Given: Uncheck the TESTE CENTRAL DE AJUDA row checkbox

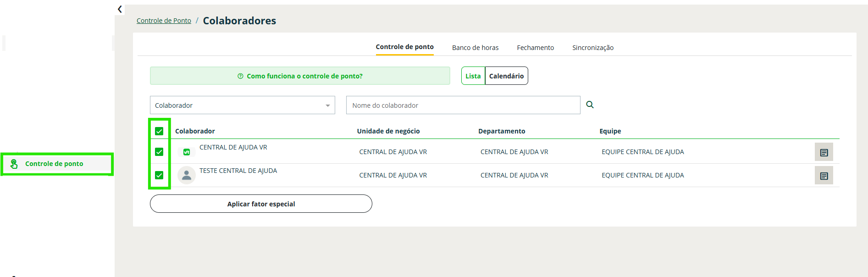Looking at the screenshot, I should [159, 175].
